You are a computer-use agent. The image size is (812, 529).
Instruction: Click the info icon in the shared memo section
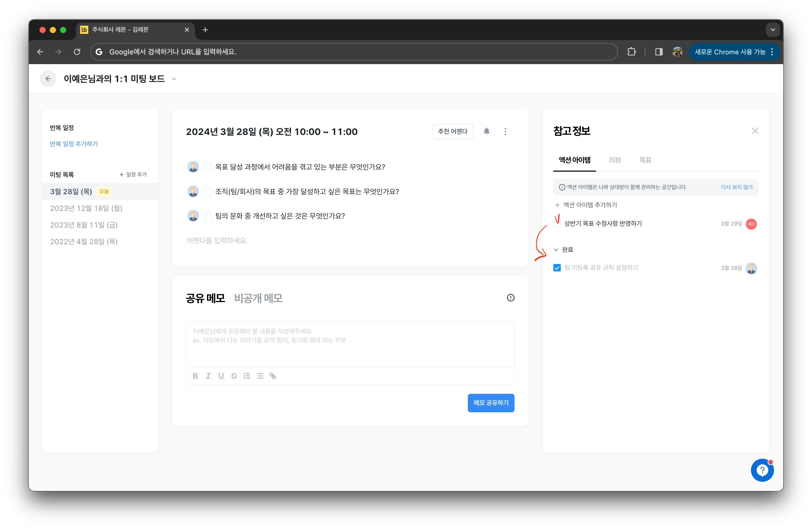coord(510,298)
